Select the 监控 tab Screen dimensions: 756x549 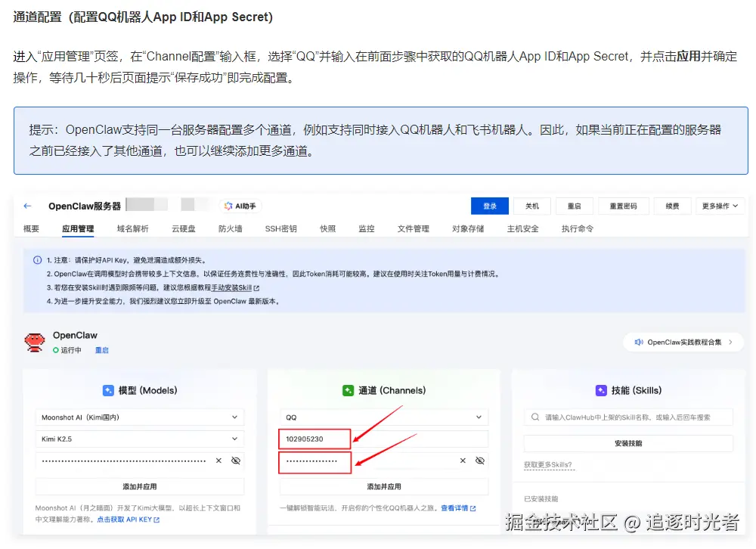point(367,228)
